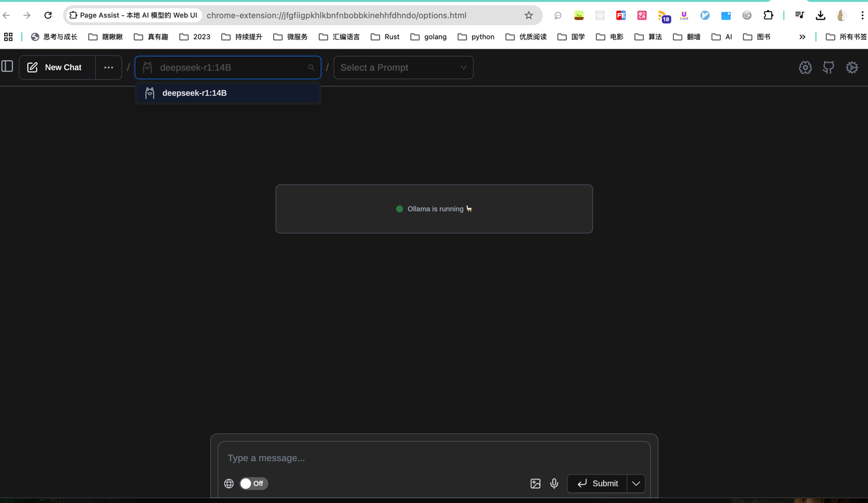Reload the current page
868x503 pixels.
coord(48,15)
